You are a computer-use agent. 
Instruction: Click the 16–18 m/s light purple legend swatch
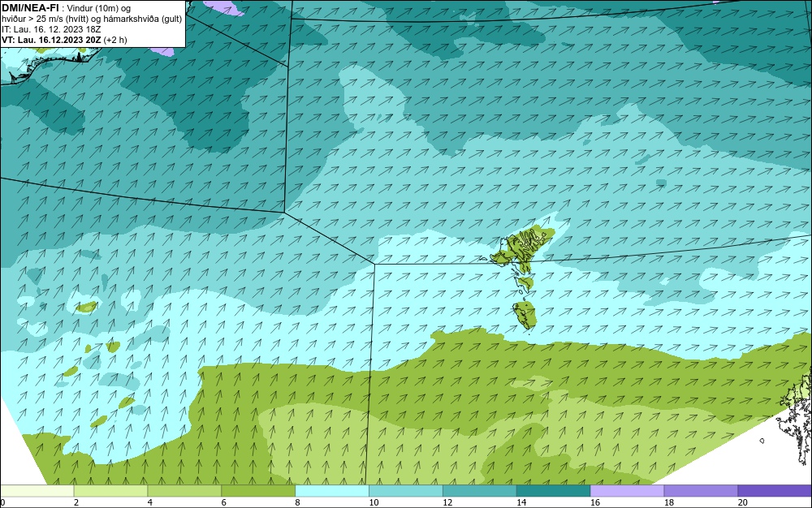pos(627,490)
